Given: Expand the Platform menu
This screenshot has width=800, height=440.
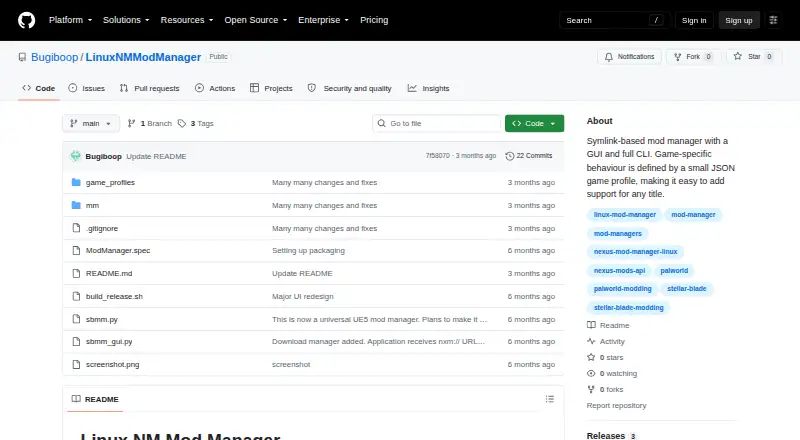Looking at the screenshot, I should click(x=70, y=20).
